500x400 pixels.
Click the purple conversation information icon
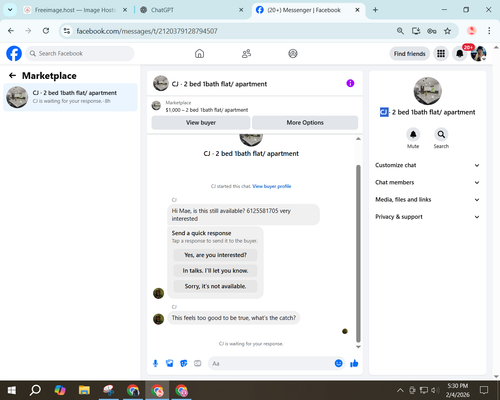(350, 83)
